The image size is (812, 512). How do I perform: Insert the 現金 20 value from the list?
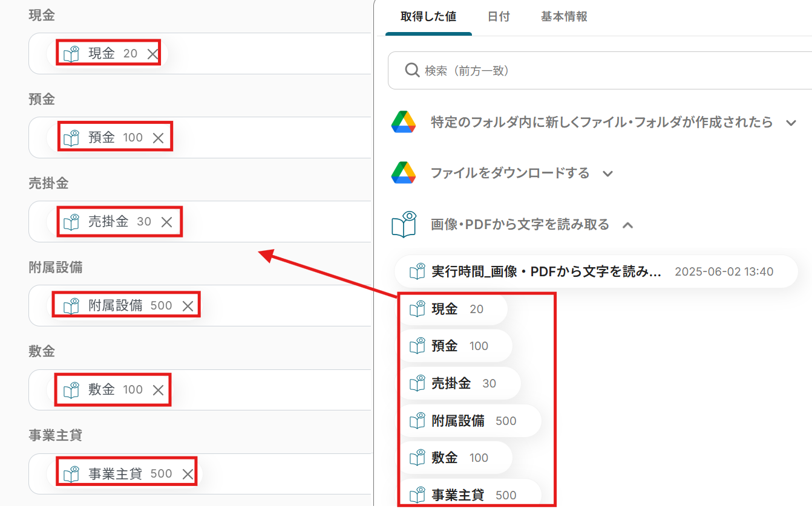(452, 309)
